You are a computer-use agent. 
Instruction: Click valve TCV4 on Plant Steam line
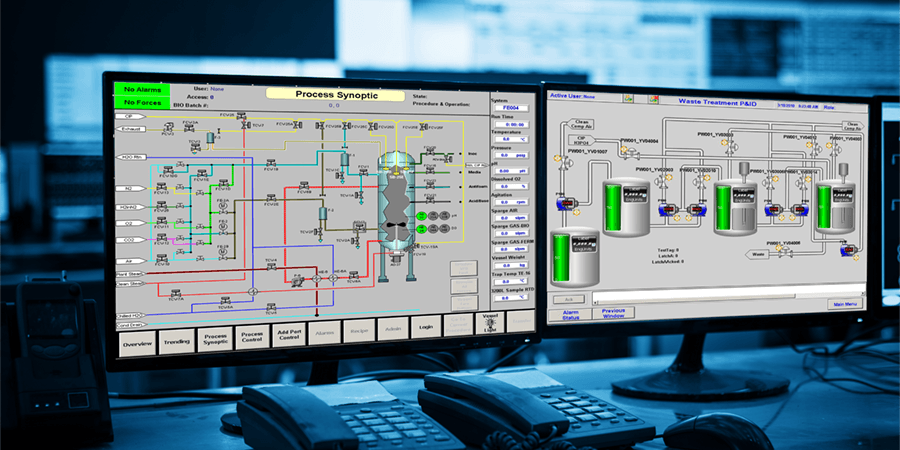pos(271,267)
